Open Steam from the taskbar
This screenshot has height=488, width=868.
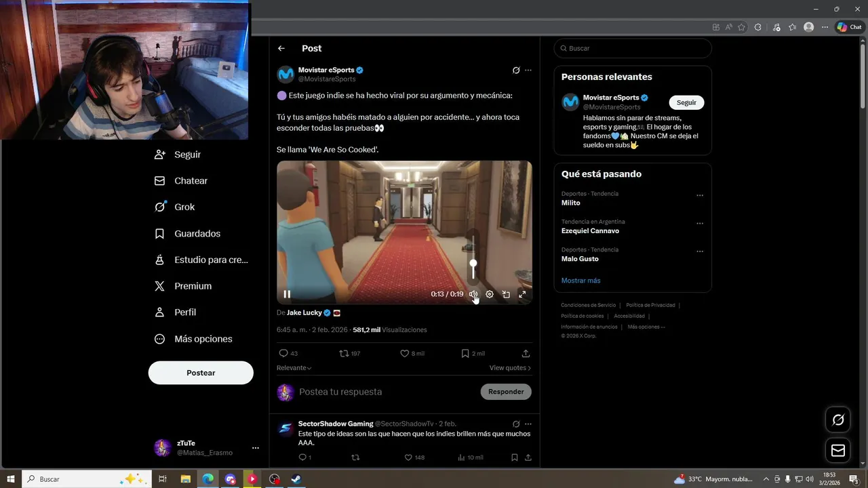(296, 479)
